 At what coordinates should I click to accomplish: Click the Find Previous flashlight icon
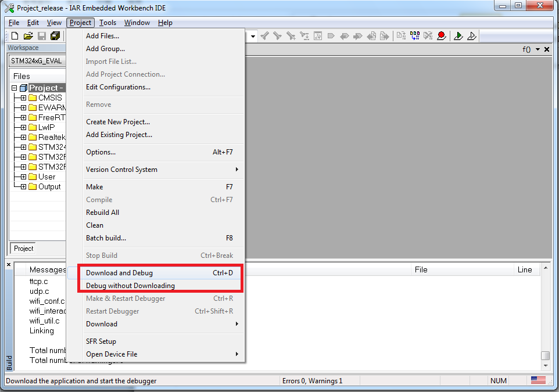pos(264,35)
